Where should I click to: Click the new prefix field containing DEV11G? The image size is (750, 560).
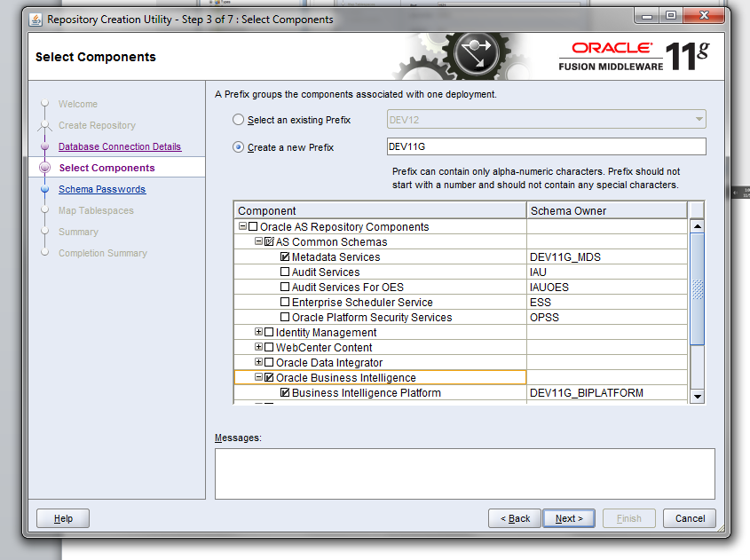click(546, 146)
